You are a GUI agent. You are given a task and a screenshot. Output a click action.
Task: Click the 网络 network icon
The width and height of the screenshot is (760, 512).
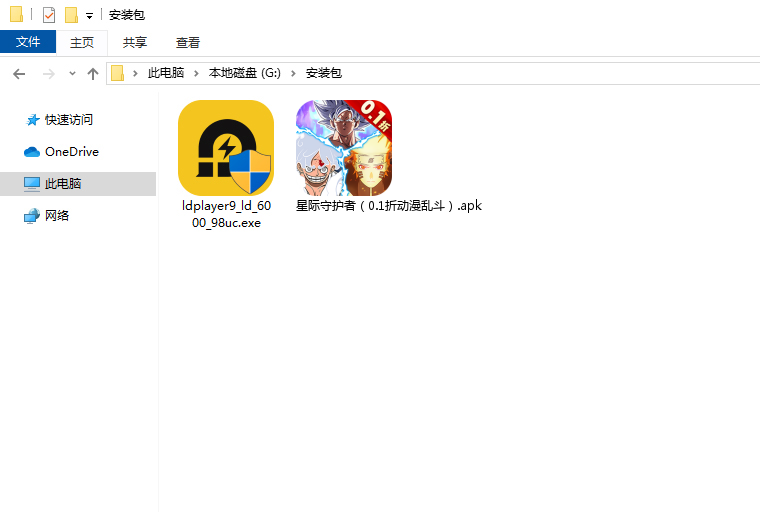click(x=32, y=216)
